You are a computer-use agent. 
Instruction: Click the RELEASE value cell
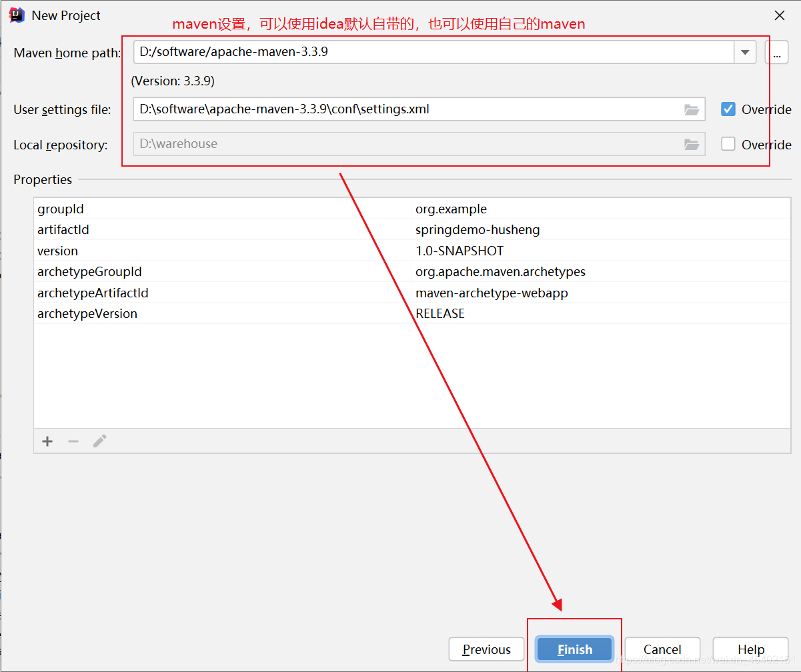(602, 313)
